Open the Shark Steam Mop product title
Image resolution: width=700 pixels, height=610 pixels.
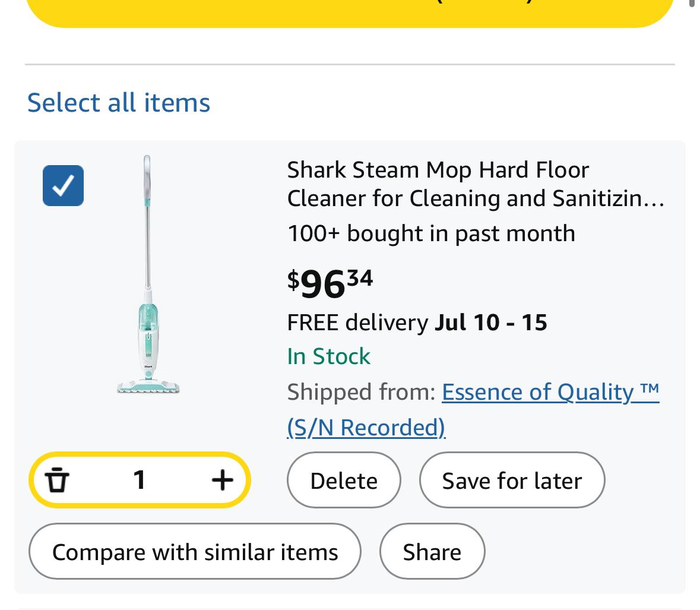[476, 184]
